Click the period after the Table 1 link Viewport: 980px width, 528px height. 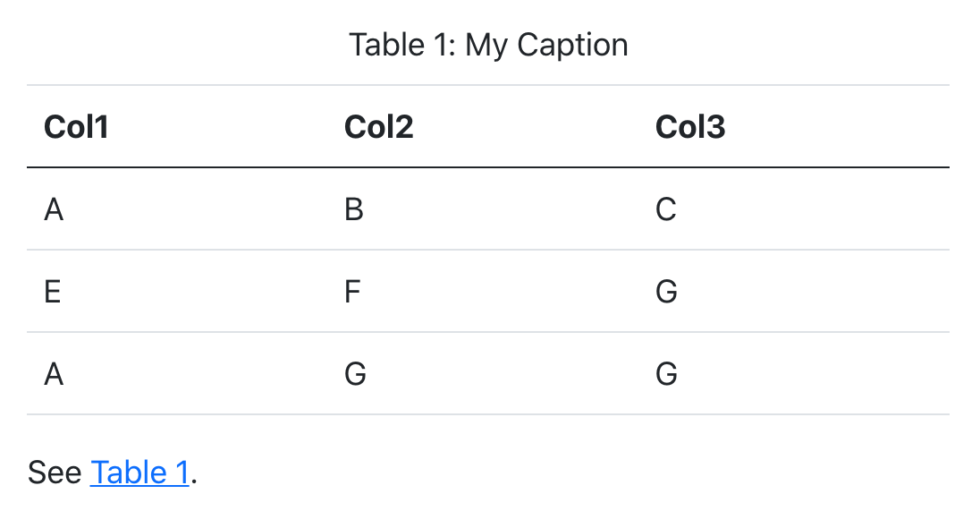click(194, 474)
